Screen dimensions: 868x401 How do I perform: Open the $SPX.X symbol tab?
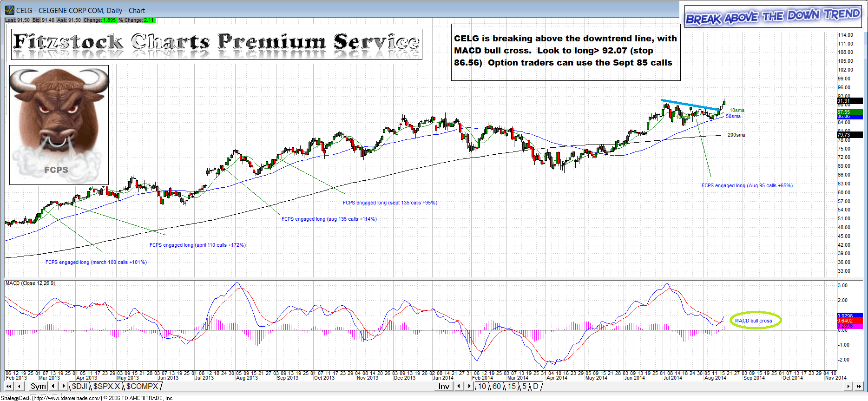pos(106,387)
